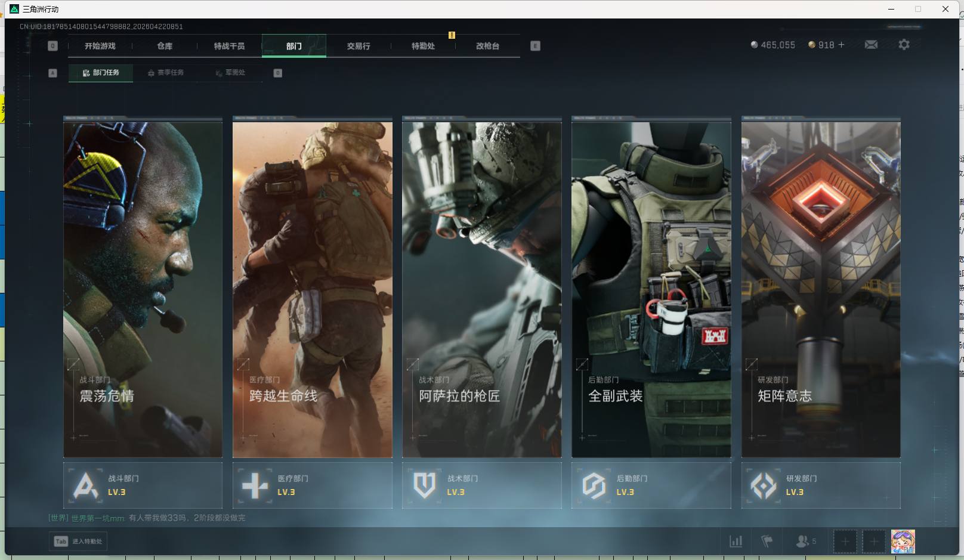Open the 改枪台 tab

pyautogui.click(x=487, y=46)
